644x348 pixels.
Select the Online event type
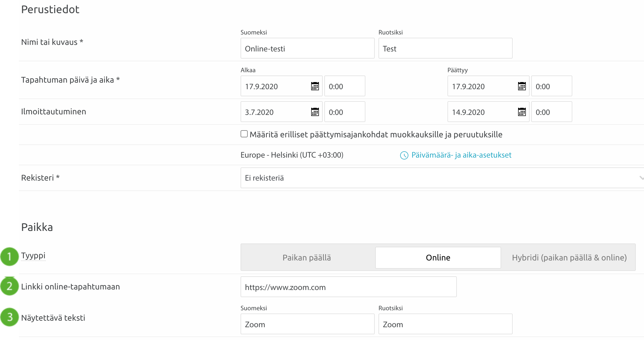[438, 257]
